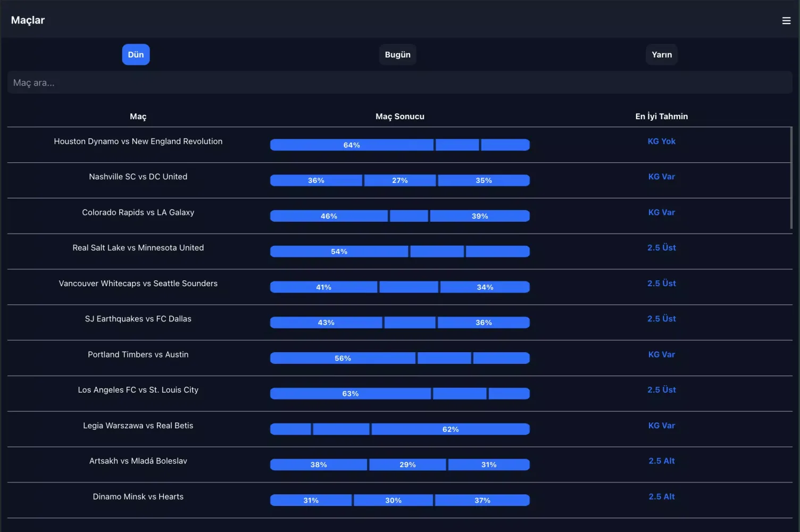
Task: Click the 31% bar for Mladá Boleslav
Action: pyautogui.click(x=489, y=464)
